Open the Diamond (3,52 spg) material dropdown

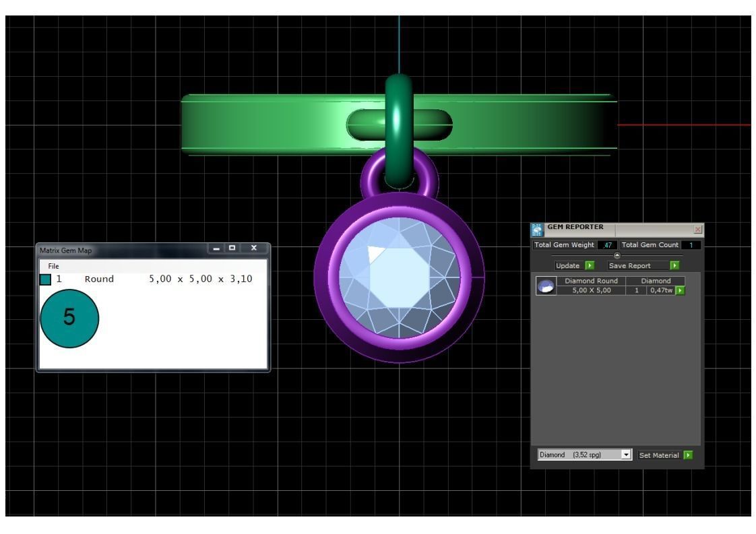584,455
